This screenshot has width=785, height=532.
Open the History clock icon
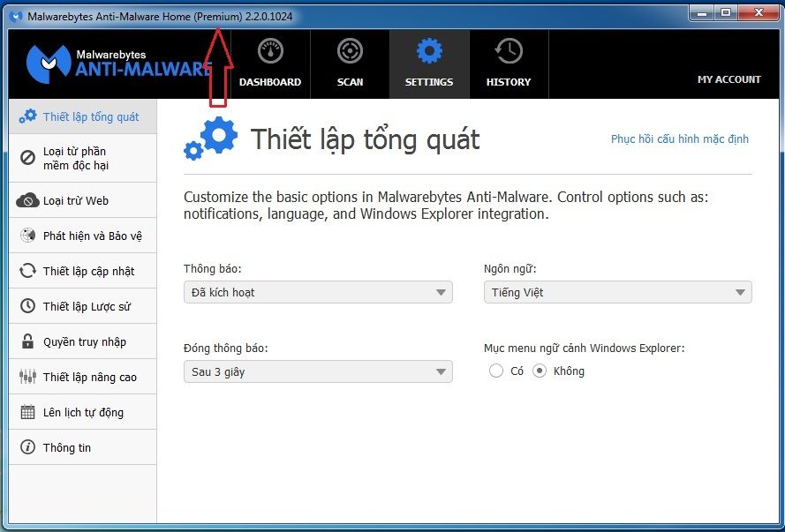[509, 51]
